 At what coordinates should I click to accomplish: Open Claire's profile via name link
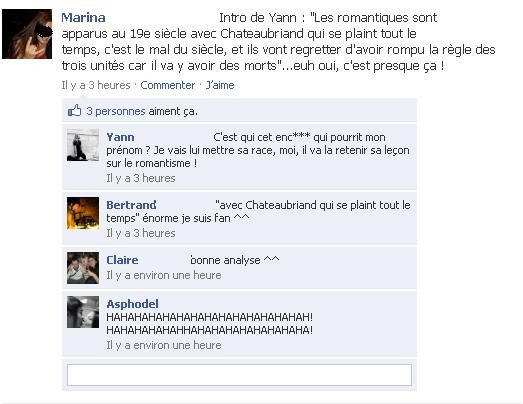point(122,260)
